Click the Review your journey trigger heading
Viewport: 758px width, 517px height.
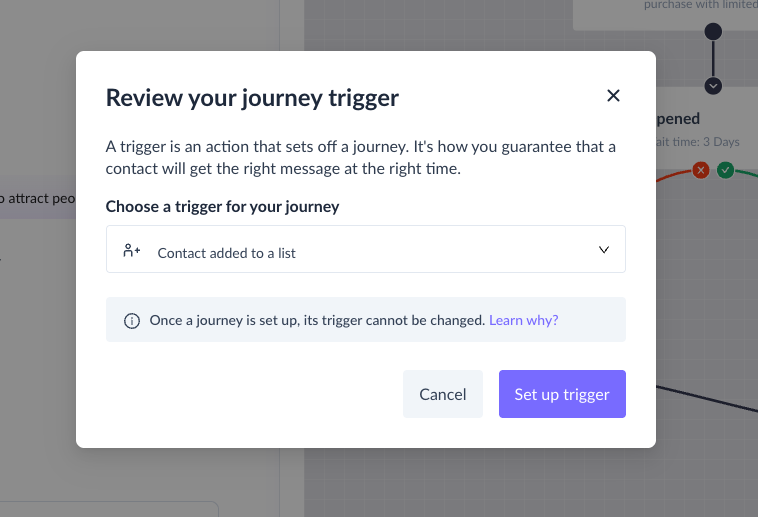[252, 98]
